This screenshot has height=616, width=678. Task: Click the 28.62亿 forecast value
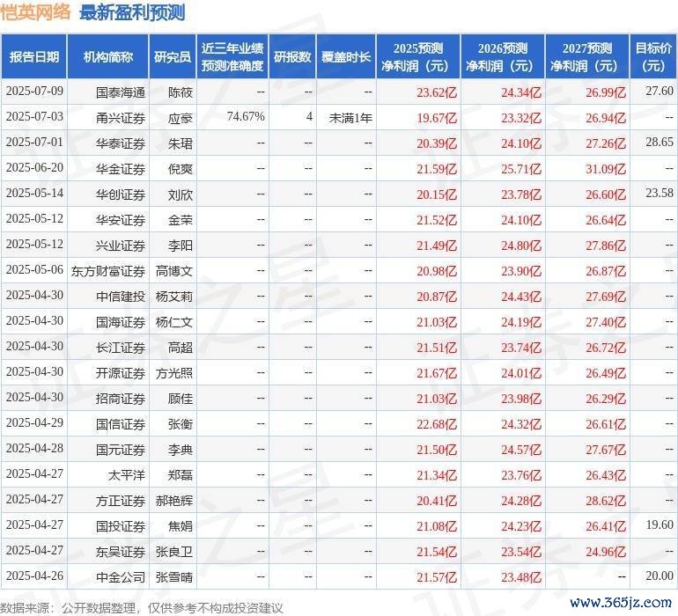tap(606, 500)
